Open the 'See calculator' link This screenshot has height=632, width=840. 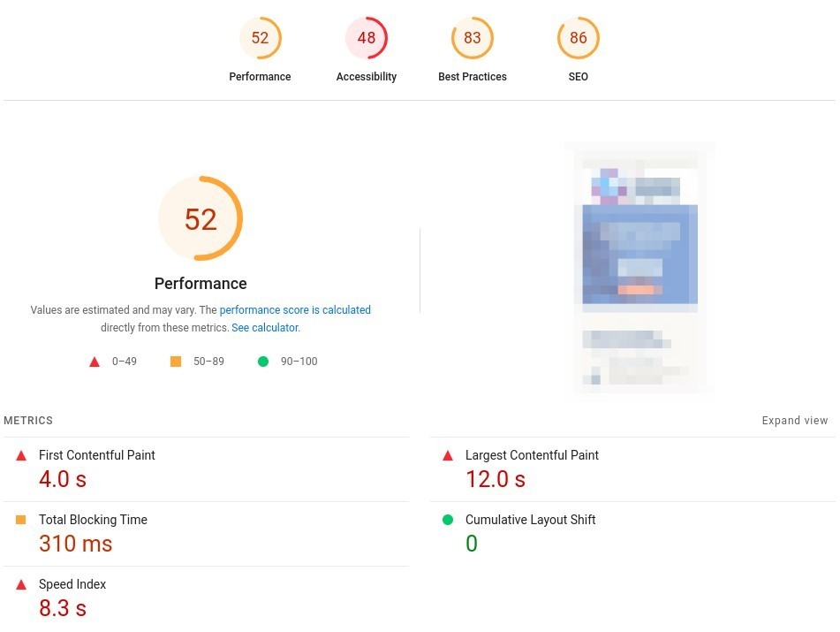(265, 328)
